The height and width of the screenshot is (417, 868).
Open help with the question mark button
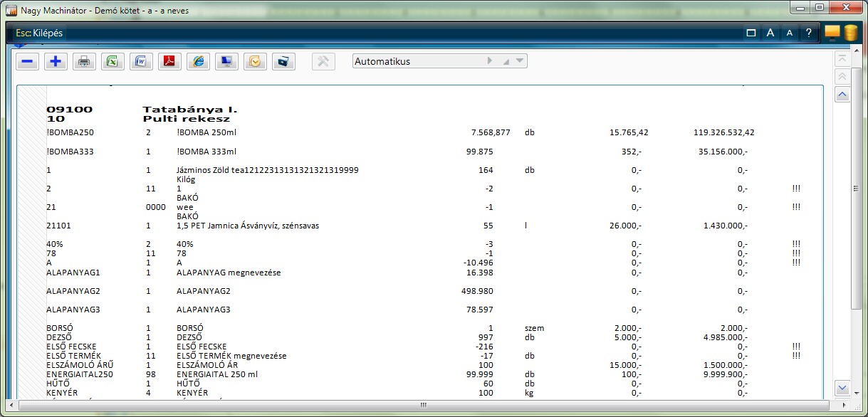(808, 33)
